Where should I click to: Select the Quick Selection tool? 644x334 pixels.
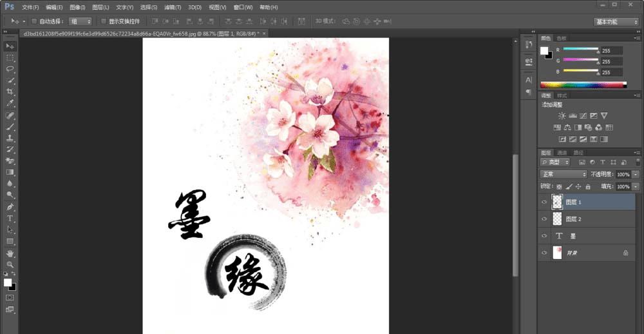(10, 81)
